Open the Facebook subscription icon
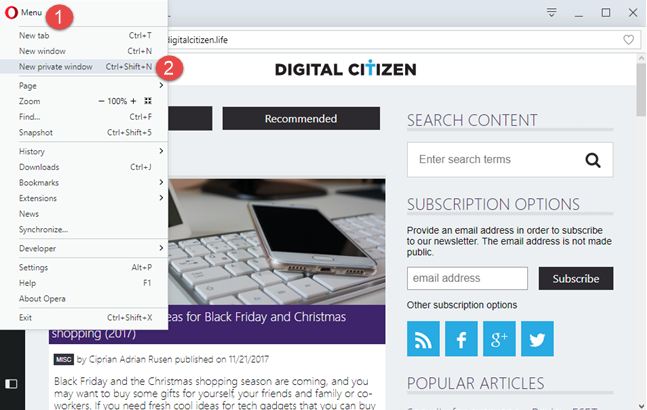The image size is (647, 410). click(461, 339)
